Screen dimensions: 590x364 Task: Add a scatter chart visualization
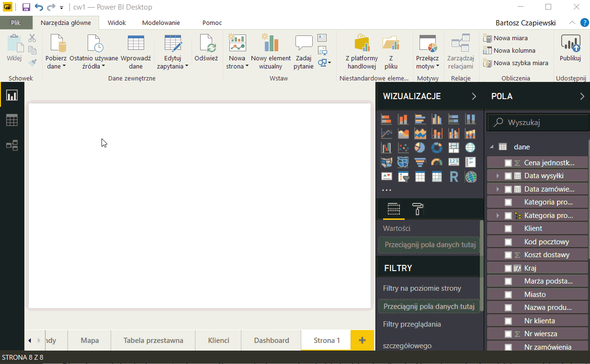tap(403, 148)
